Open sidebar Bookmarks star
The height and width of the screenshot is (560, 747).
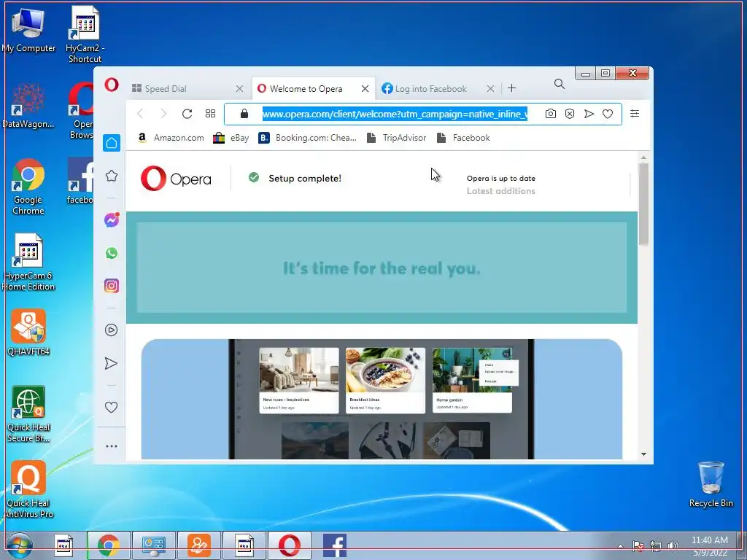click(x=112, y=176)
